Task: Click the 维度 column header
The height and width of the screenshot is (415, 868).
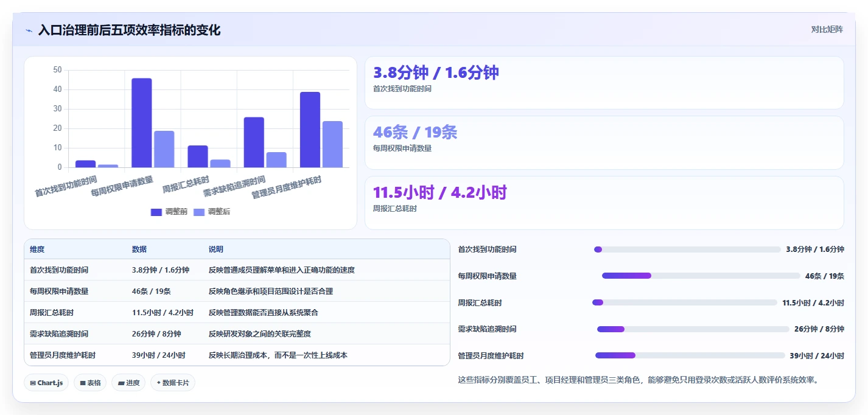Action: 37,249
